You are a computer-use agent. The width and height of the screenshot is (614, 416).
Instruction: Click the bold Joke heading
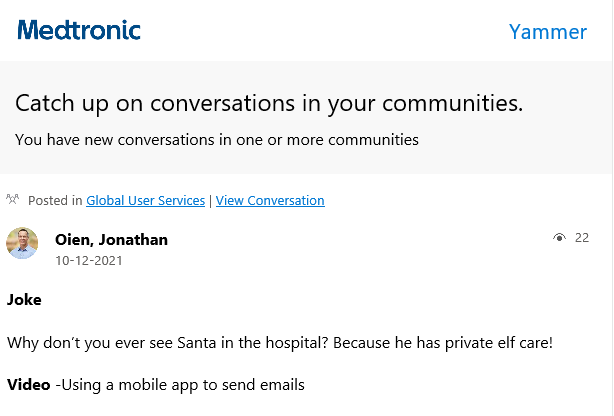pyautogui.click(x=25, y=298)
